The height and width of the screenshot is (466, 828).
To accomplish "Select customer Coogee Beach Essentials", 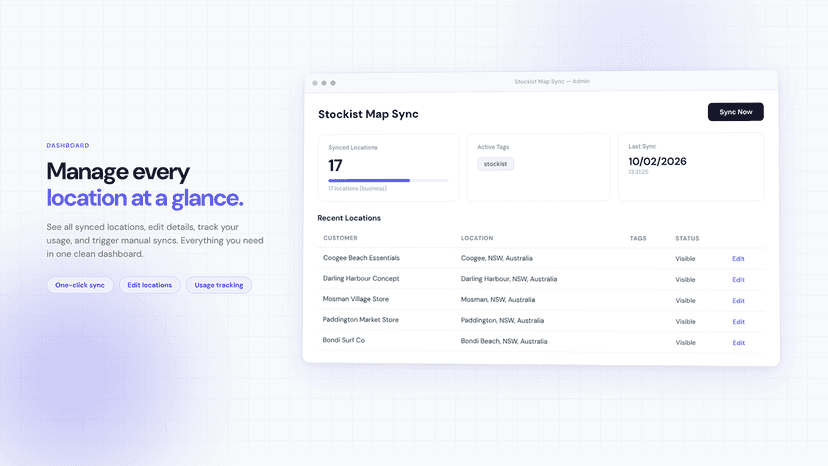I will pyautogui.click(x=361, y=258).
